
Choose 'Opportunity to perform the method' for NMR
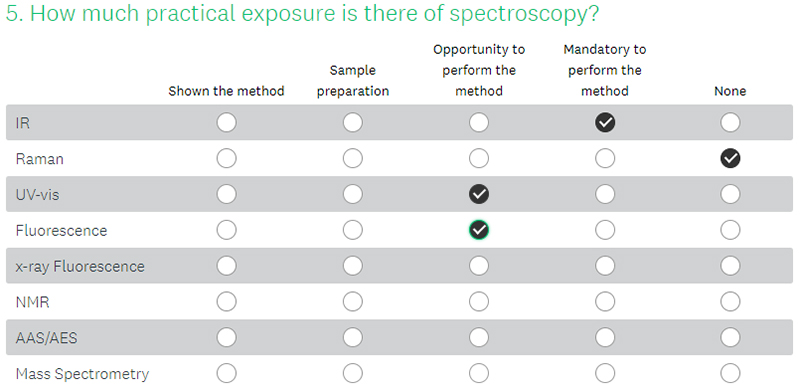tap(479, 302)
